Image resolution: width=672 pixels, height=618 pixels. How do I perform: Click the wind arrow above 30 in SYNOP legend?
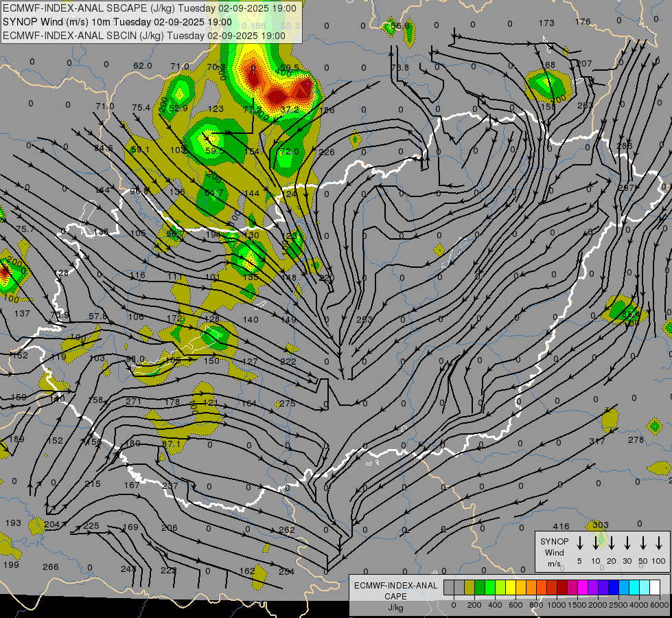point(627,543)
